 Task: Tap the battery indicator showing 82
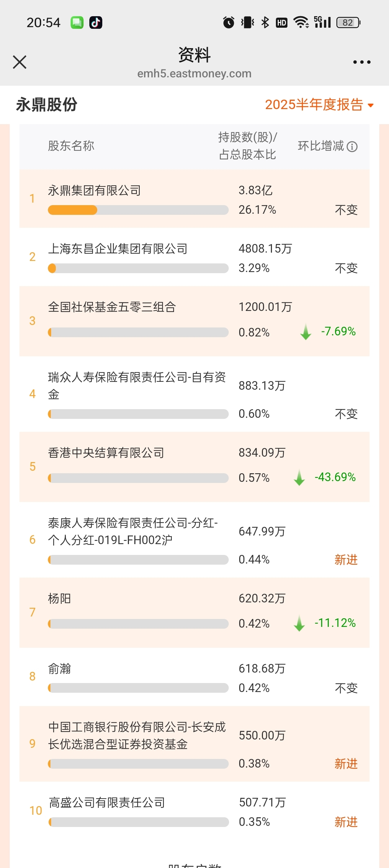click(348, 23)
